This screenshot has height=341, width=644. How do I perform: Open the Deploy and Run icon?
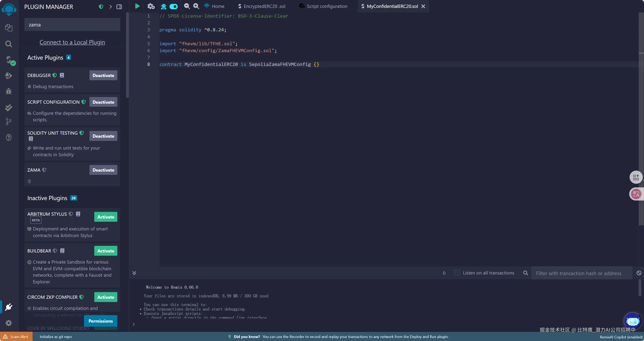[x=9, y=75]
